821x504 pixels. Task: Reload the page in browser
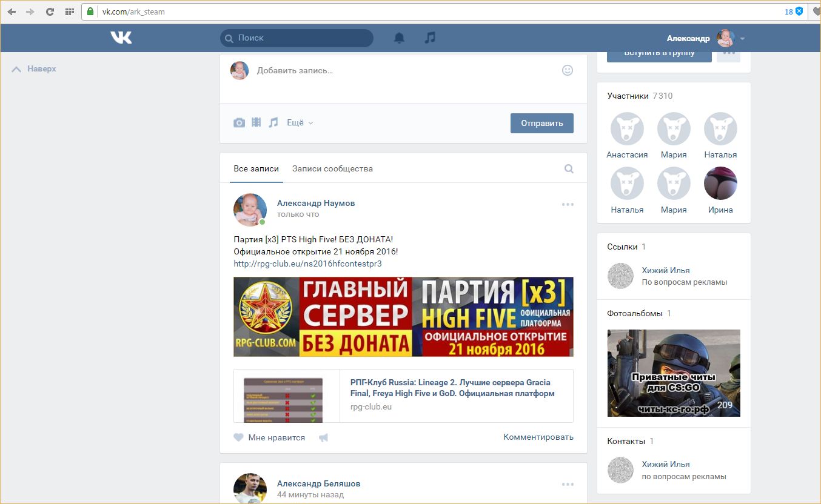(50, 12)
